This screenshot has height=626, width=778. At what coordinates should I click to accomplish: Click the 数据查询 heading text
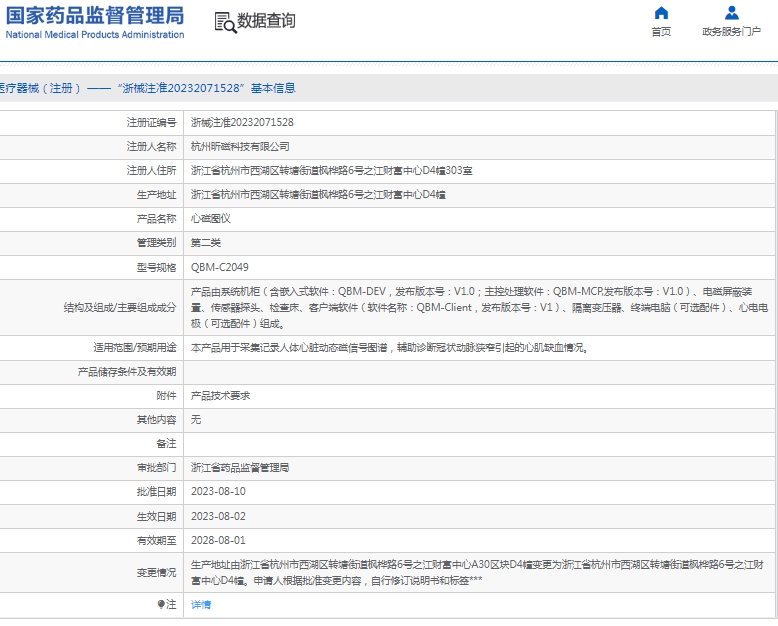coord(266,21)
